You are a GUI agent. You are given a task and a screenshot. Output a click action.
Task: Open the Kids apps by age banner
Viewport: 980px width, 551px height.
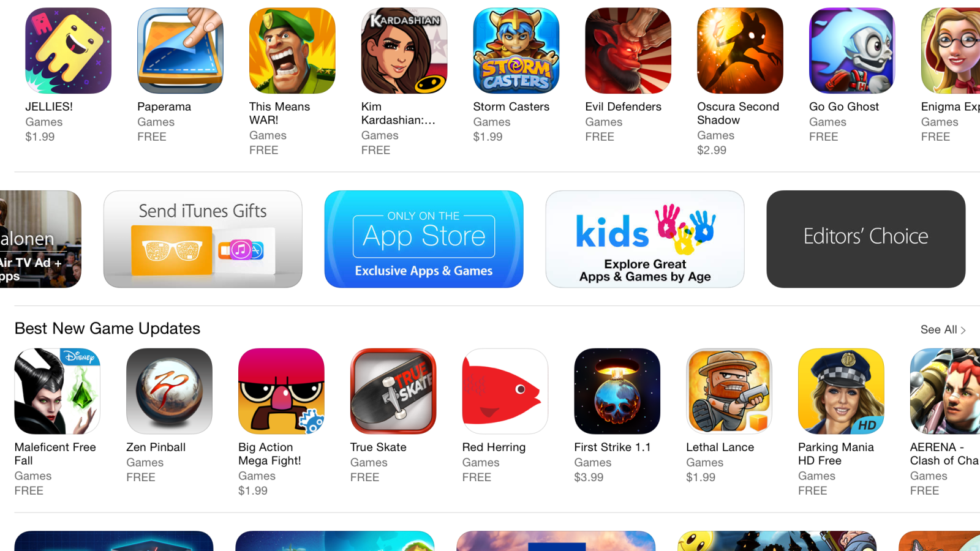click(x=645, y=239)
